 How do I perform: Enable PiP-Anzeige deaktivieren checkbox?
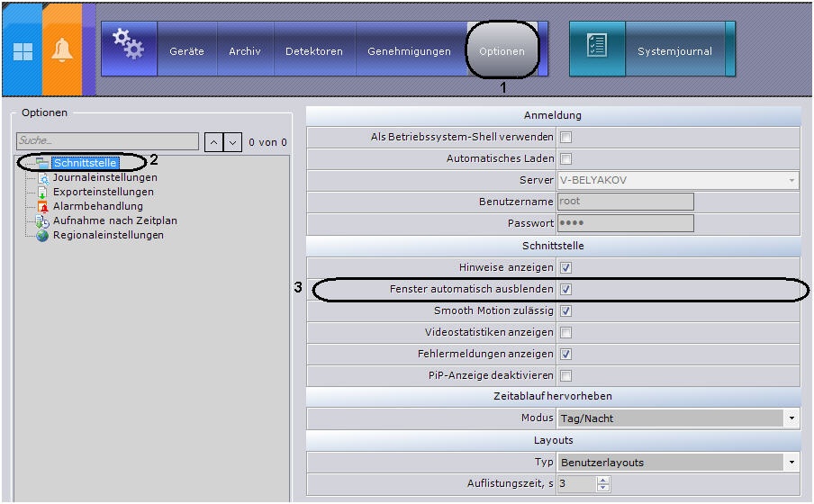[565, 376]
